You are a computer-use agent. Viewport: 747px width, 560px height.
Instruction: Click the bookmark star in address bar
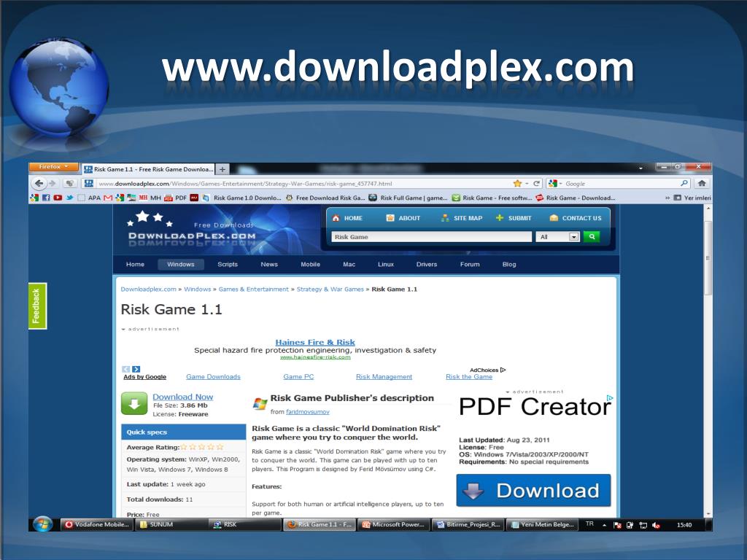517,183
